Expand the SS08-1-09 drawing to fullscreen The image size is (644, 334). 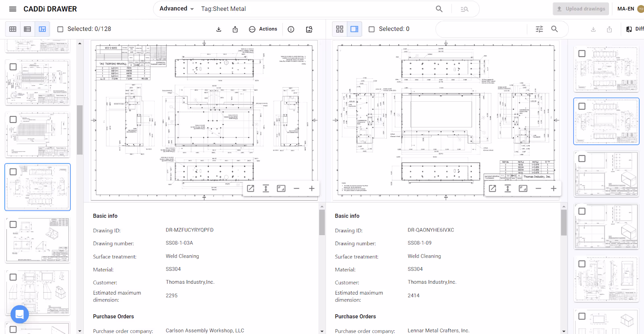click(x=523, y=189)
